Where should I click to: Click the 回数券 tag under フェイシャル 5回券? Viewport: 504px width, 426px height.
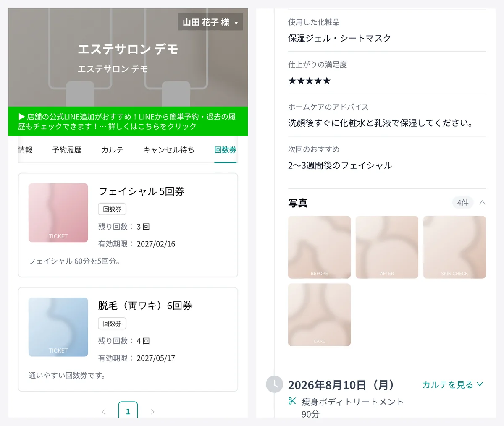pos(112,209)
